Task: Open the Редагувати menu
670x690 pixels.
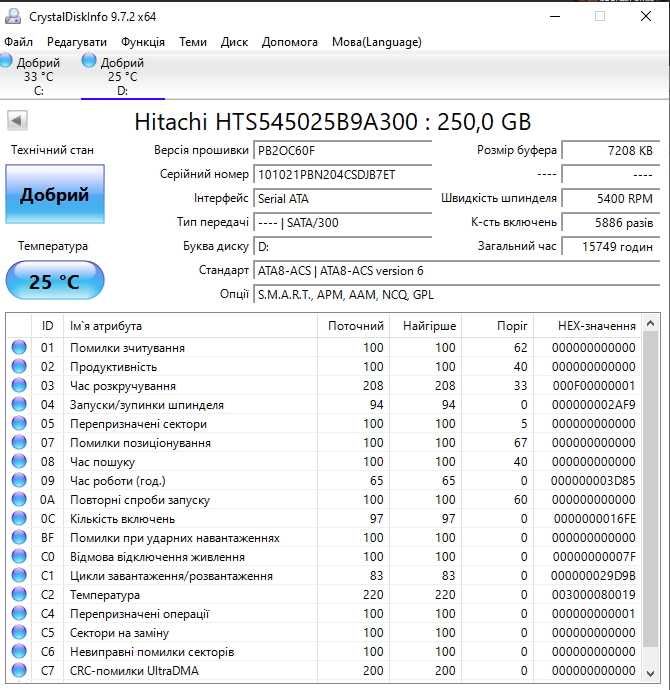Action: [x=77, y=42]
